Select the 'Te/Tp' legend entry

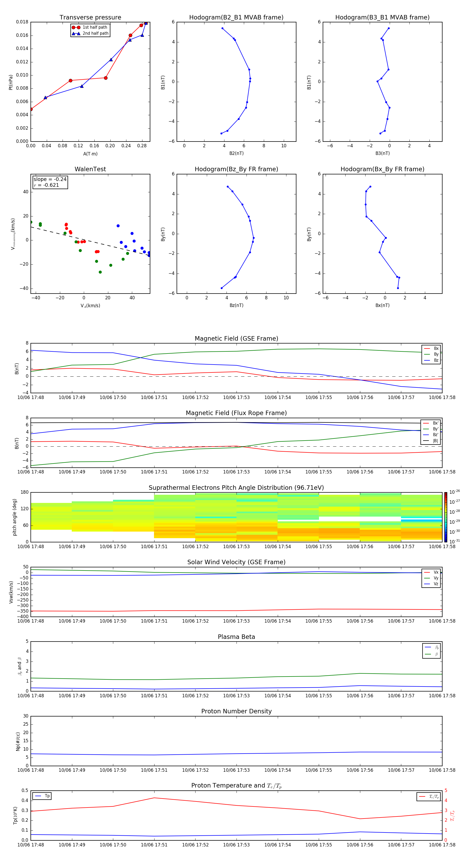tap(429, 796)
